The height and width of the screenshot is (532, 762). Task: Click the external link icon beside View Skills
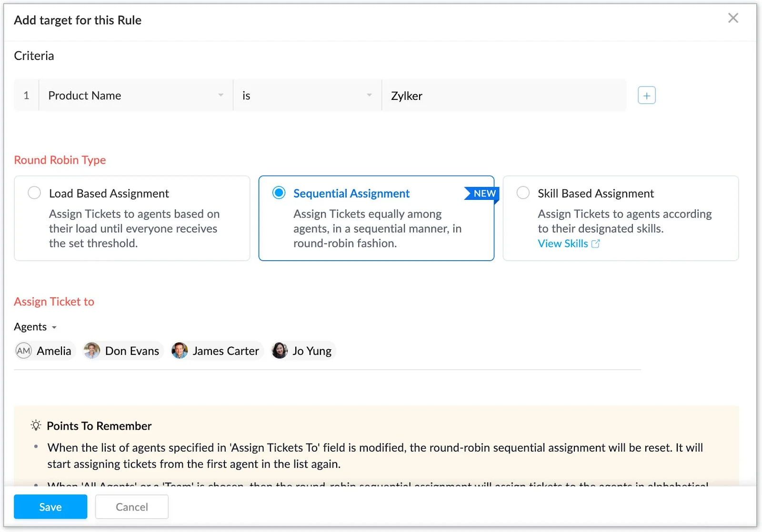(x=595, y=244)
